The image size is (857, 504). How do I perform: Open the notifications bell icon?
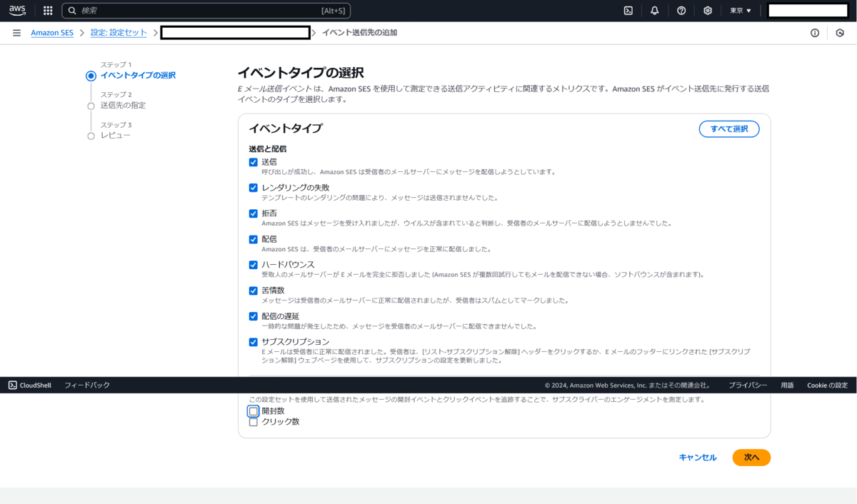point(655,11)
